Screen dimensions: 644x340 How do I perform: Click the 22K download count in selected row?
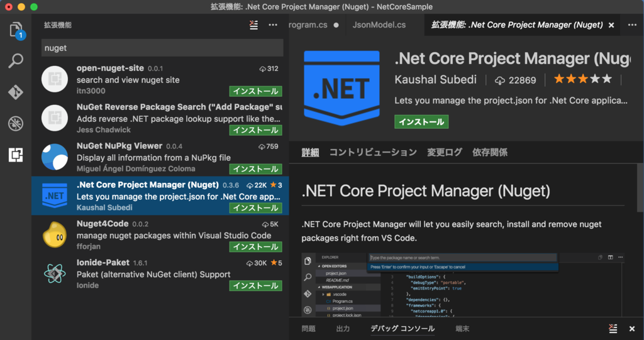[x=257, y=185]
